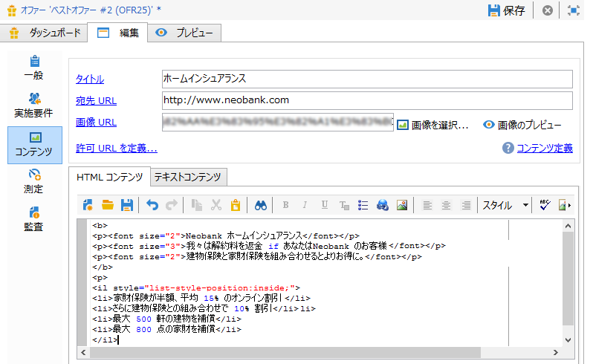The height and width of the screenshot is (364, 593).
Task: Run the ABC spell check
Action: point(545,205)
